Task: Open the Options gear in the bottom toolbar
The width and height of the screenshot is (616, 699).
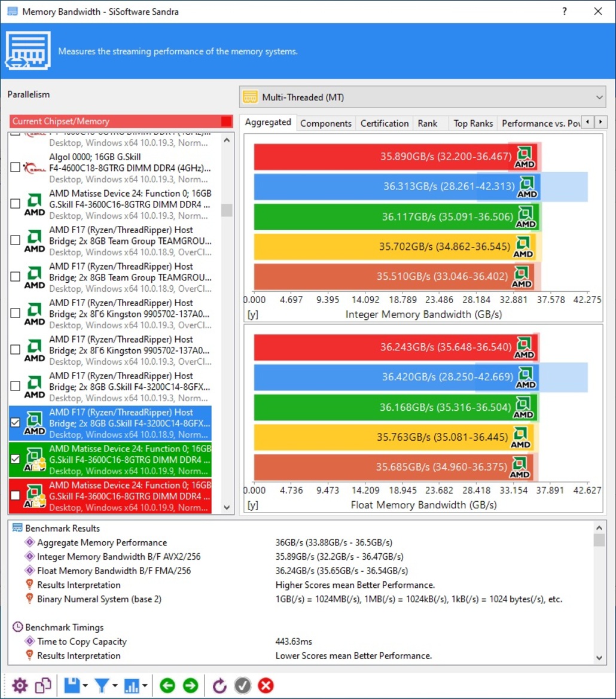Action: (20, 686)
